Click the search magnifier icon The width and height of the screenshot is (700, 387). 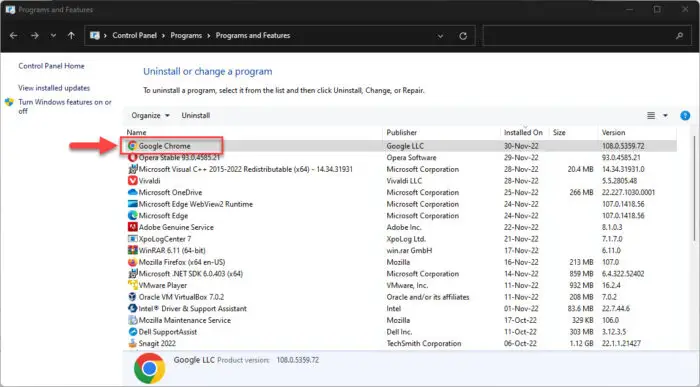coord(679,36)
